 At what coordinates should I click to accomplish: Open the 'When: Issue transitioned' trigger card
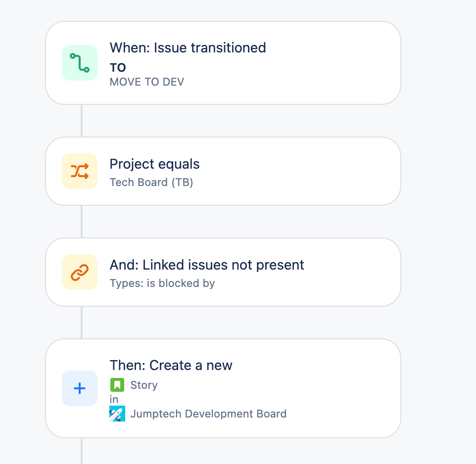pyautogui.click(x=223, y=63)
